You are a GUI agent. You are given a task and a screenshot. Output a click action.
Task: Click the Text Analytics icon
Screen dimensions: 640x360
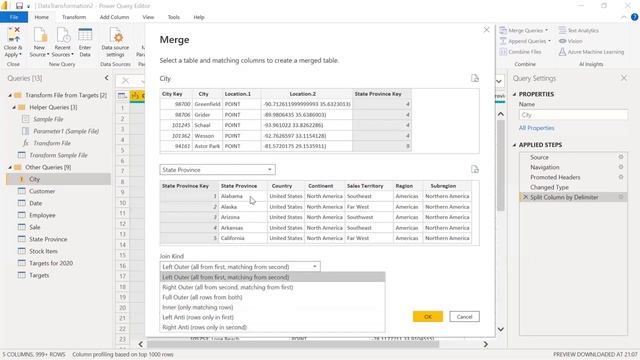click(x=562, y=30)
